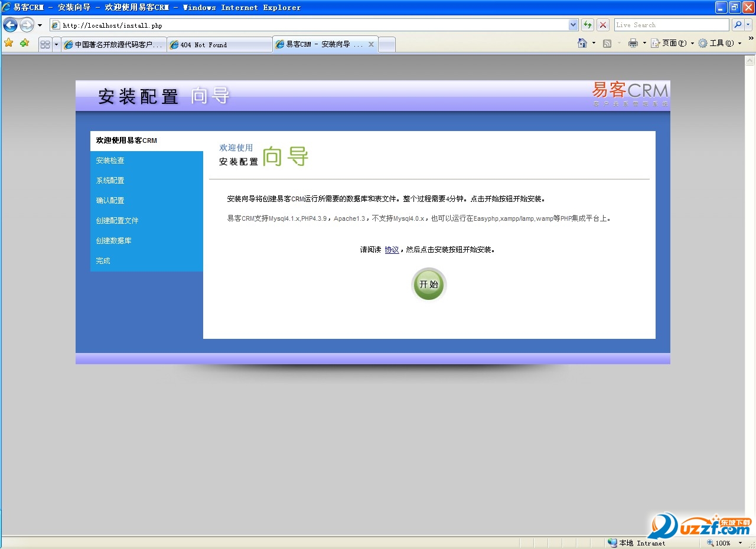This screenshot has height=549, width=756.
Task: Click the 易客CRM logo in header
Action: [x=630, y=93]
